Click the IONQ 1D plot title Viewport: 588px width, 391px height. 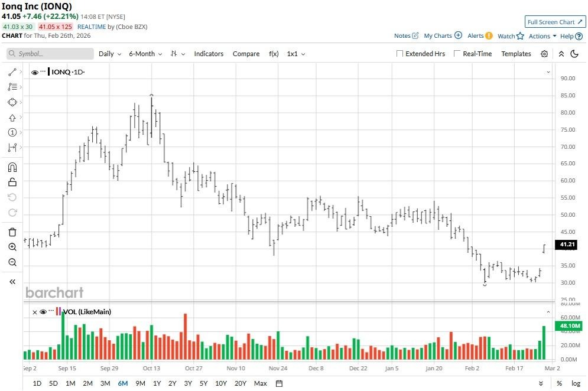pos(68,72)
